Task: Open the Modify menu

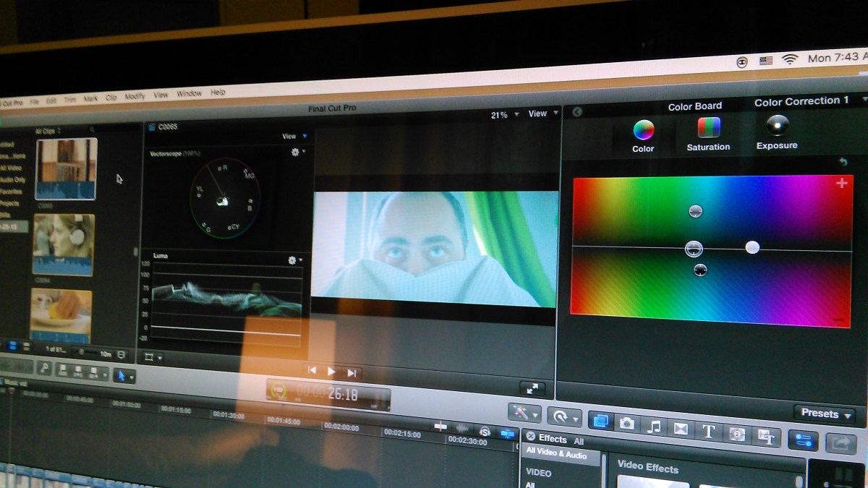Action: pos(135,96)
